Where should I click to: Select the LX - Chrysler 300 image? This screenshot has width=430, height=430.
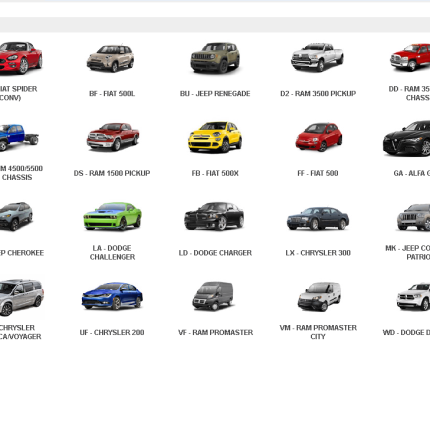(x=318, y=218)
